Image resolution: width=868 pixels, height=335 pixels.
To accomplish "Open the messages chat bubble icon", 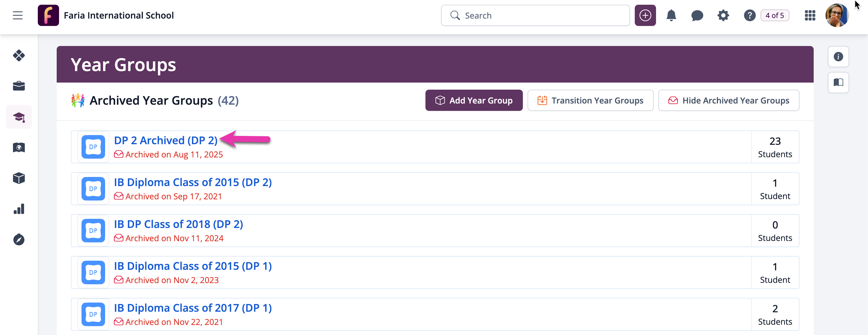I will pos(697,16).
